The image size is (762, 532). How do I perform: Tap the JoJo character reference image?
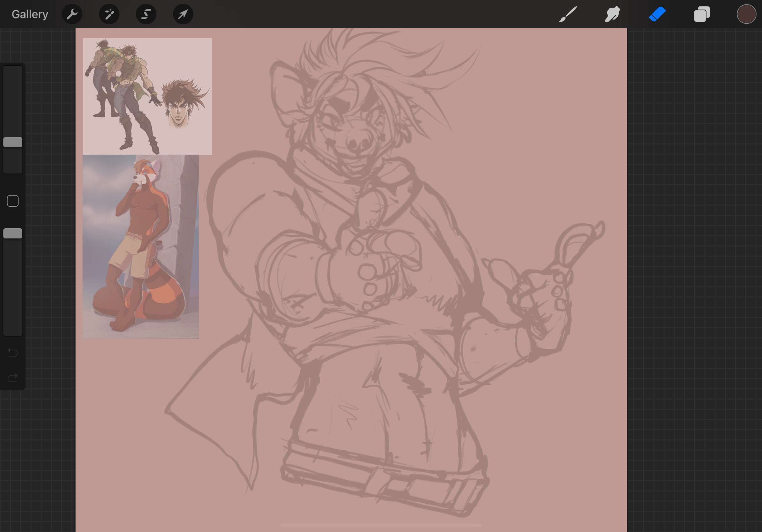coord(147,96)
